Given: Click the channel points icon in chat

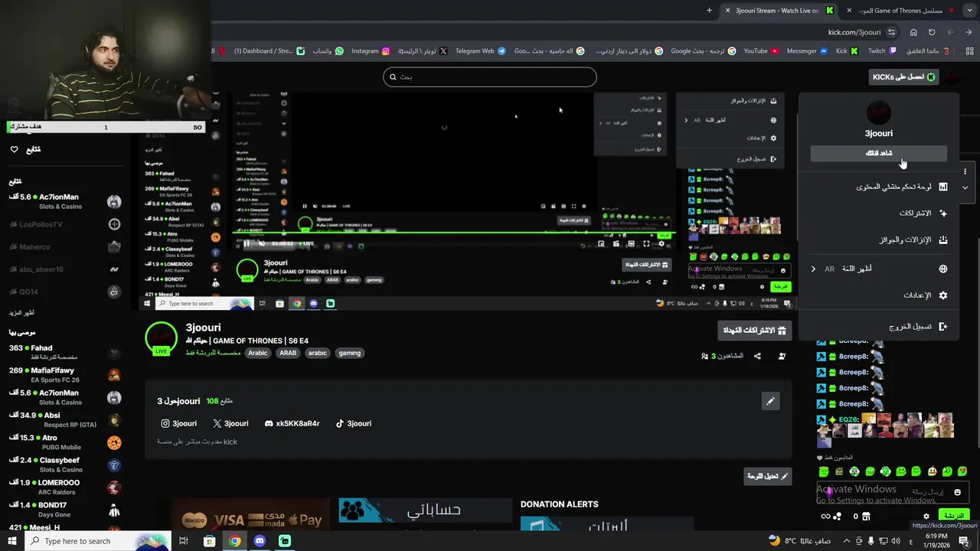Looking at the screenshot, I should 837,517.
